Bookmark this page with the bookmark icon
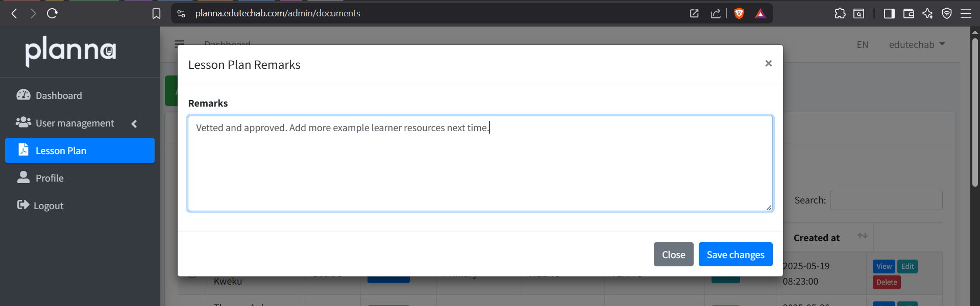Image resolution: width=980 pixels, height=306 pixels. coord(156,14)
